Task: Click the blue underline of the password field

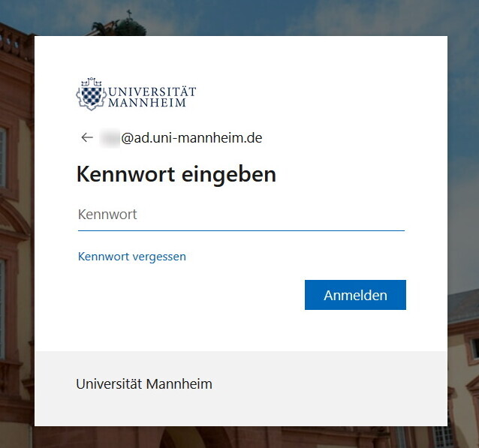Action: tap(241, 231)
